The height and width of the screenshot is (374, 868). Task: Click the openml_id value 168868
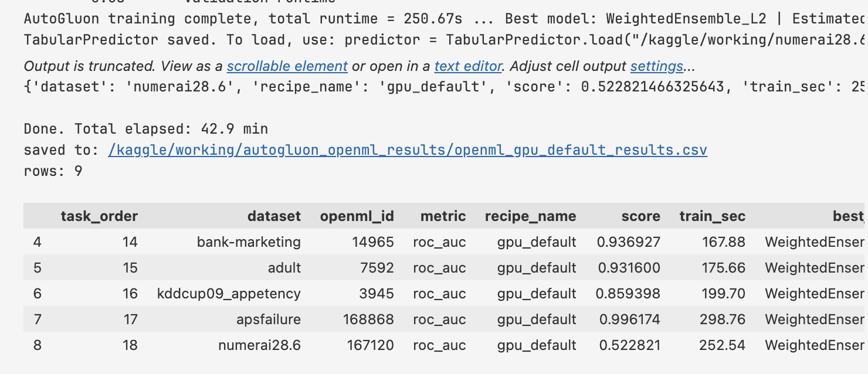pyautogui.click(x=368, y=319)
